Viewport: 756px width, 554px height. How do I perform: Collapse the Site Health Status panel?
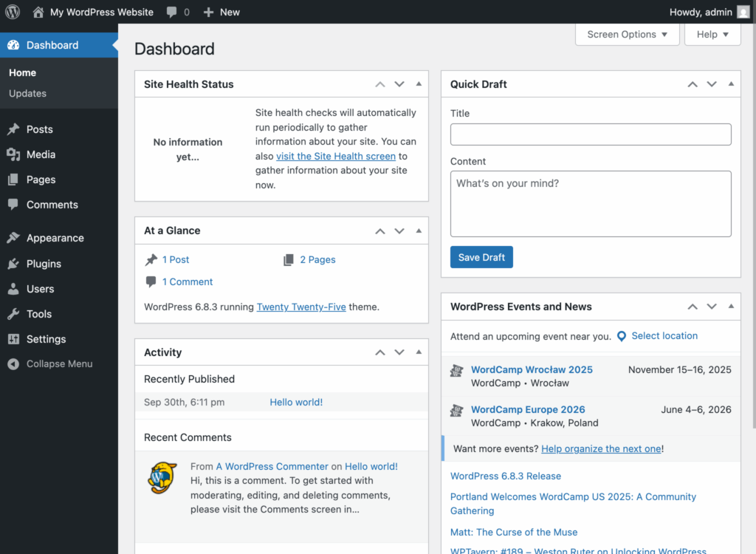(419, 83)
